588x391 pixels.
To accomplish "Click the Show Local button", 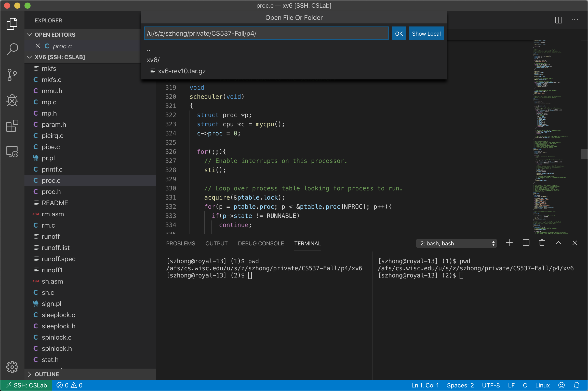I will tap(426, 34).
